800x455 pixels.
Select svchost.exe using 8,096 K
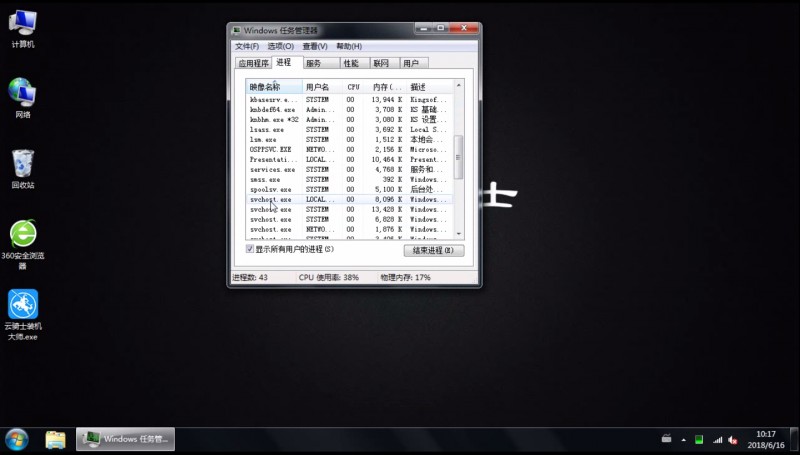click(349, 199)
